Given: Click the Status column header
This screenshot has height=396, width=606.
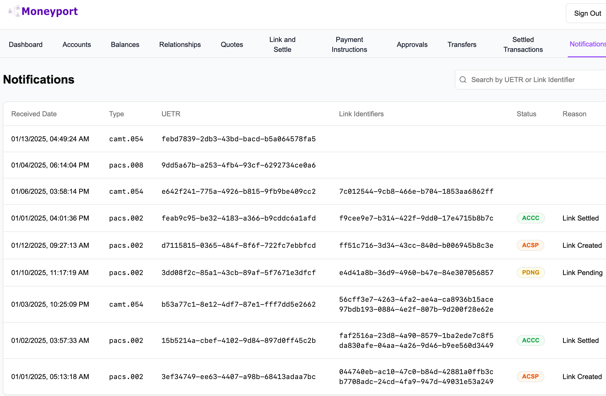Looking at the screenshot, I should [526, 114].
